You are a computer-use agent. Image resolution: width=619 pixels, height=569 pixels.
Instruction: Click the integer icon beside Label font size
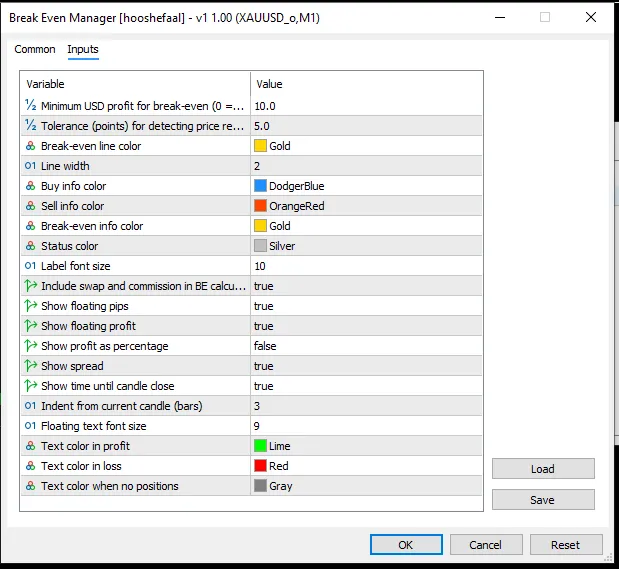pos(30,266)
